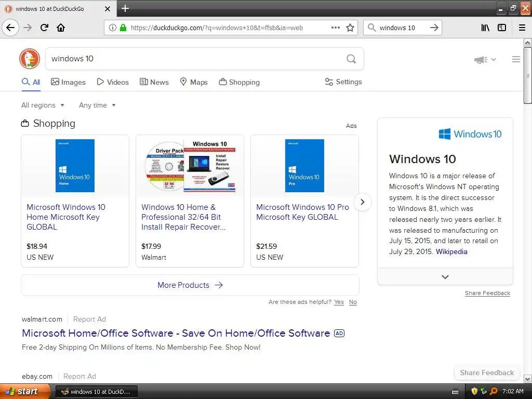The height and width of the screenshot is (399, 532).
Task: Open the Windows Start menu
Action: [x=25, y=392]
